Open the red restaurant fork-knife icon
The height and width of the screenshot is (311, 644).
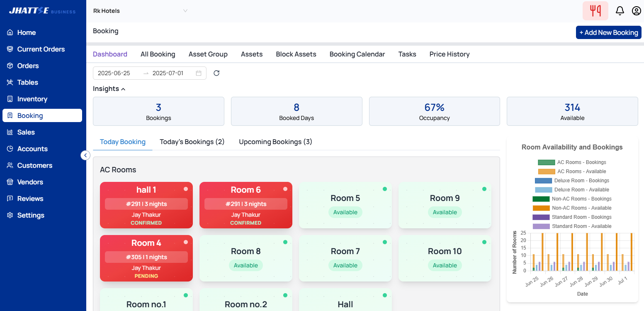coord(595,11)
